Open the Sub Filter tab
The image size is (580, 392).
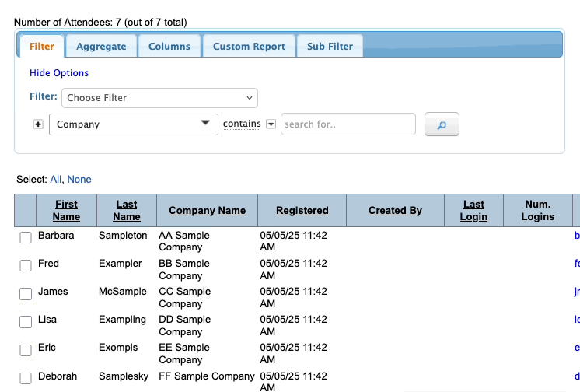(330, 47)
